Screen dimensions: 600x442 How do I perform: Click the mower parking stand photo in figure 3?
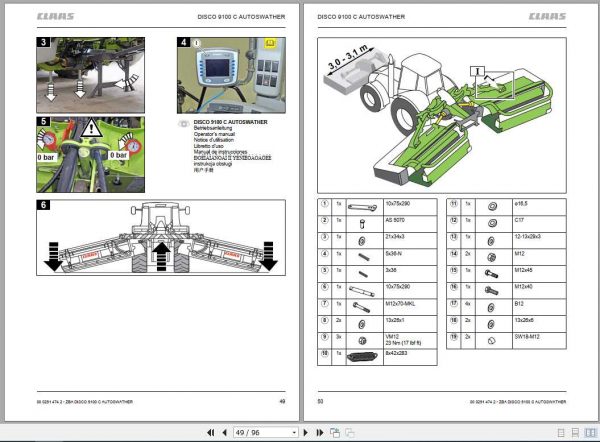coord(91,75)
